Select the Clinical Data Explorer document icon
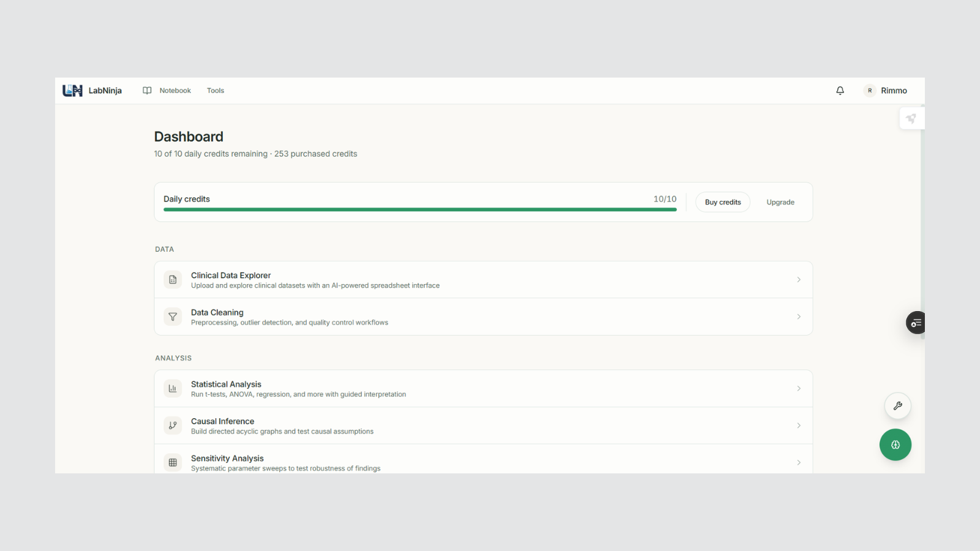Image resolution: width=980 pixels, height=551 pixels. [172, 279]
